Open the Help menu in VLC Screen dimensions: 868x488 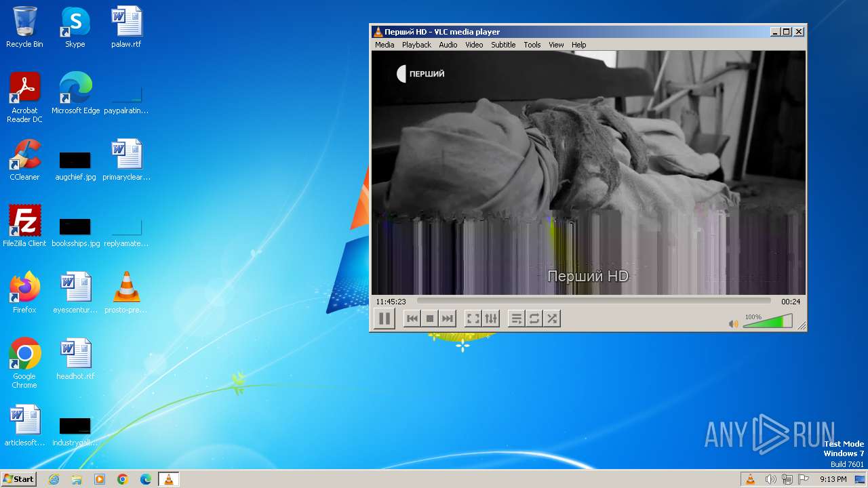tap(578, 45)
